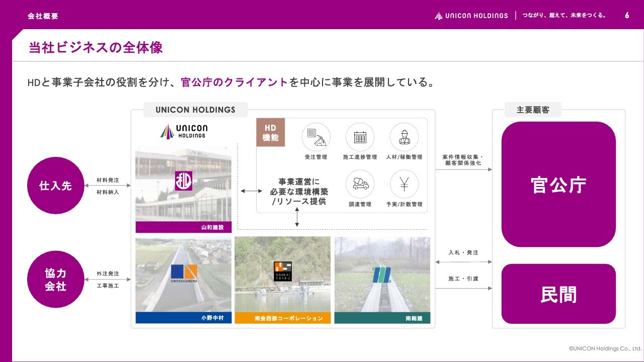Viewport: 644px width, 362px height.
Task: Click the 南会西部 logo on river photo
Action: (x=282, y=271)
